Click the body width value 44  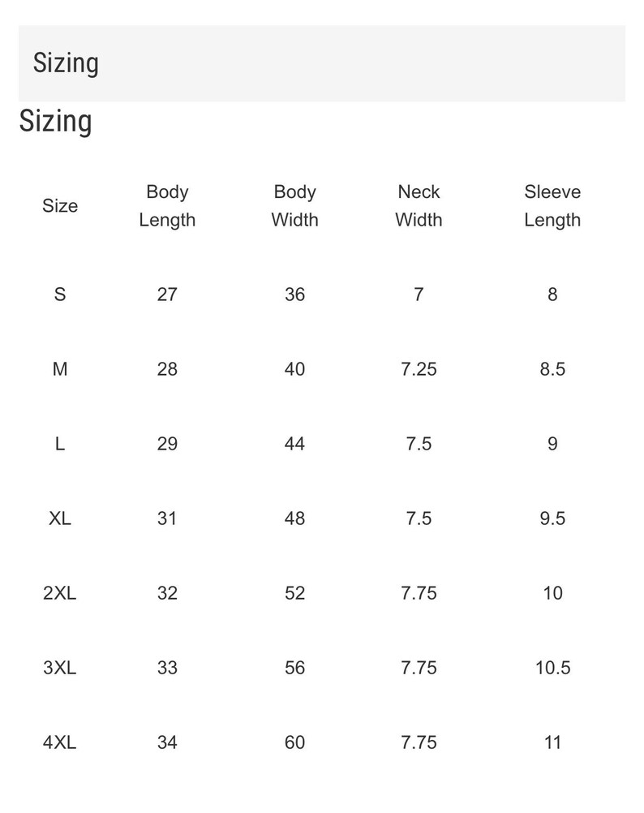coord(294,444)
